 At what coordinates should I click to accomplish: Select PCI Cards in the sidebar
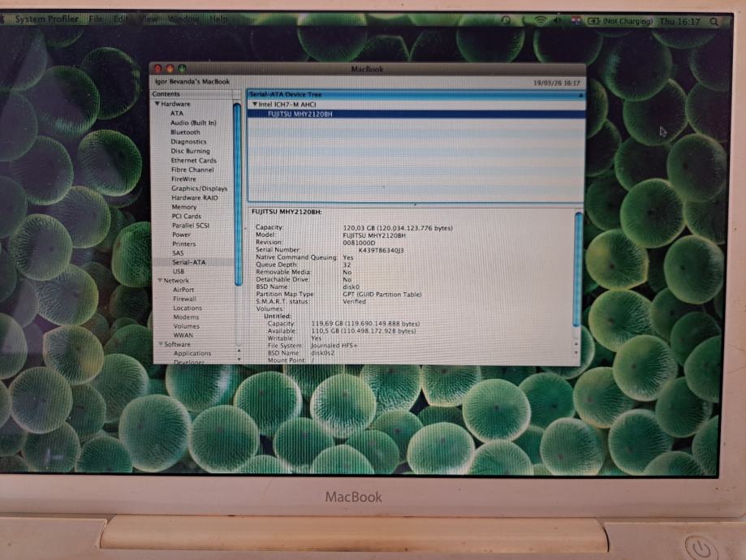pos(187,216)
